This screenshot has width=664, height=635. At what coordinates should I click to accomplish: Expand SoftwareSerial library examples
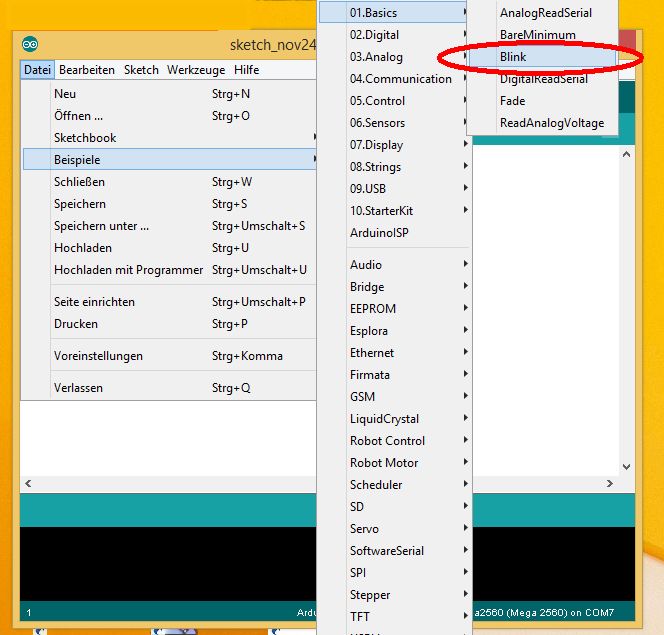click(395, 551)
